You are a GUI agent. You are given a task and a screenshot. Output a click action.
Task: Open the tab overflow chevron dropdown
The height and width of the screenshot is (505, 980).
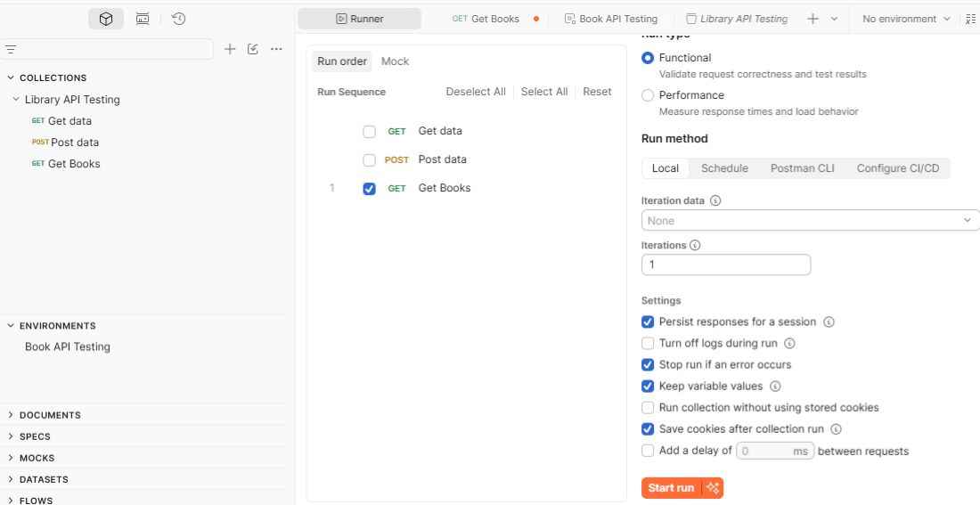pos(835,19)
